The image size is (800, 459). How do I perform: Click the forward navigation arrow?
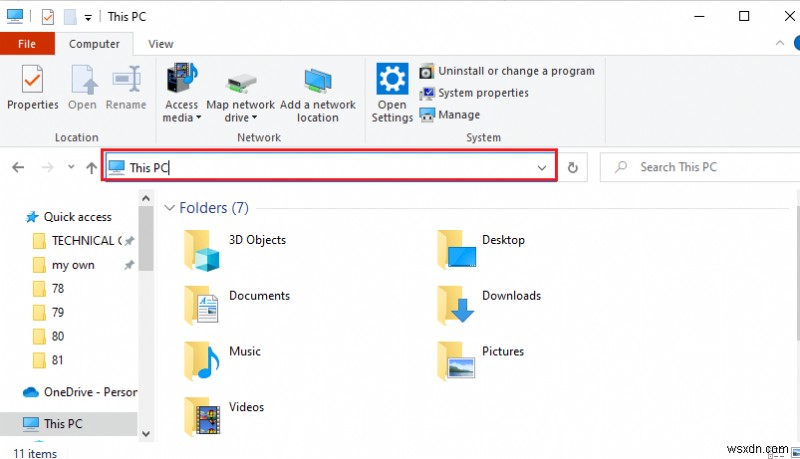(x=47, y=167)
